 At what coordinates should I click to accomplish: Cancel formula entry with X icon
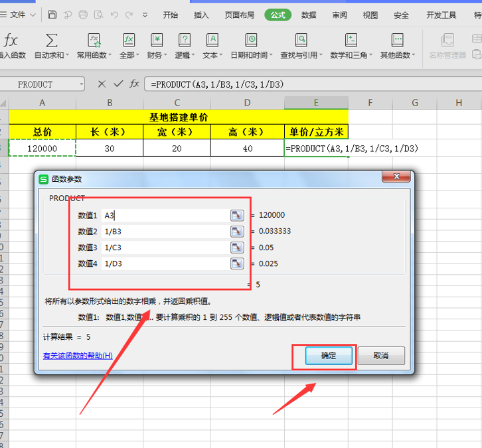102,84
